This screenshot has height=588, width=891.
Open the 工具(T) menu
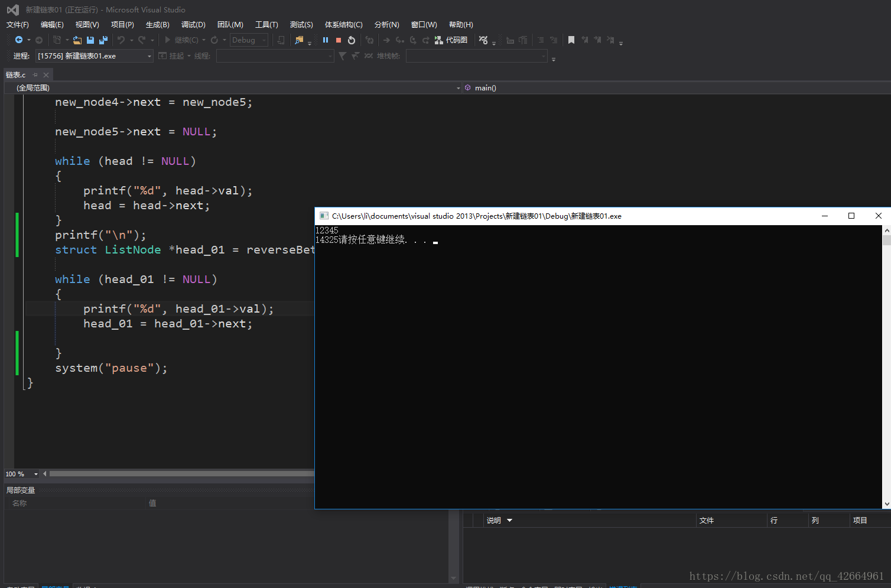tap(266, 24)
